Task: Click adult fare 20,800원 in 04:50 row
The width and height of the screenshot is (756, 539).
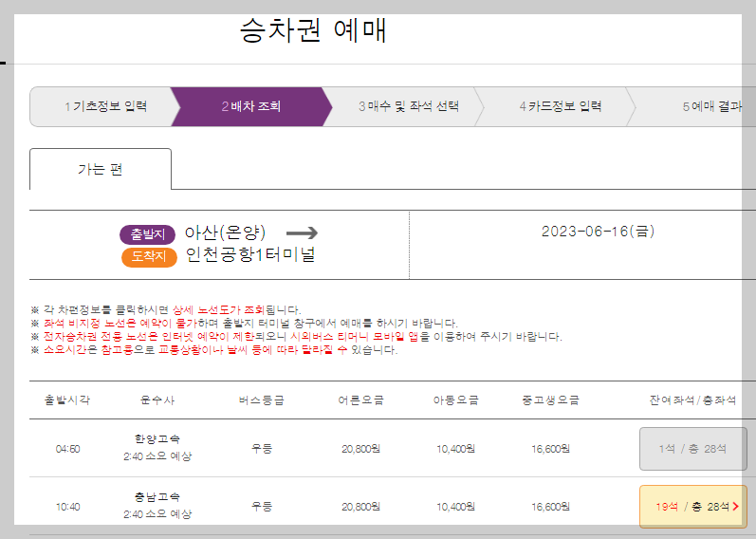Action: 360,449
